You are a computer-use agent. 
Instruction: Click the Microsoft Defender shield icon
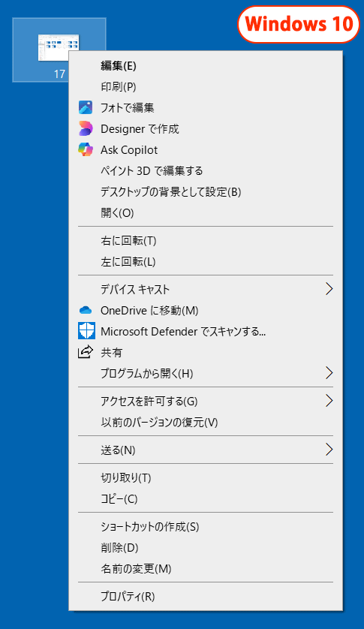(86, 331)
